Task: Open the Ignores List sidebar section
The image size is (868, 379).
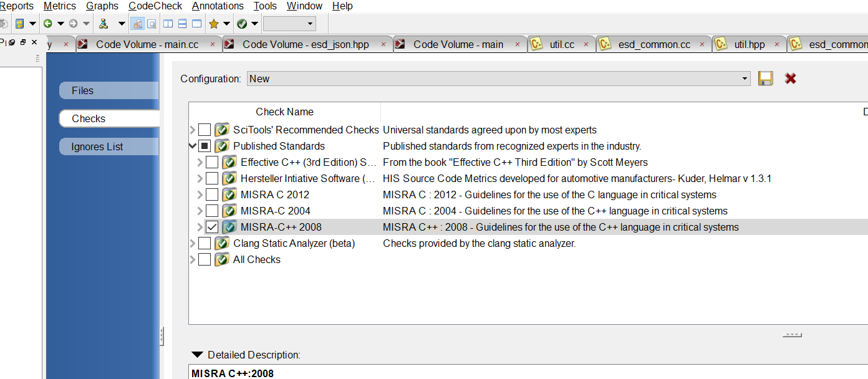Action: coord(109,146)
